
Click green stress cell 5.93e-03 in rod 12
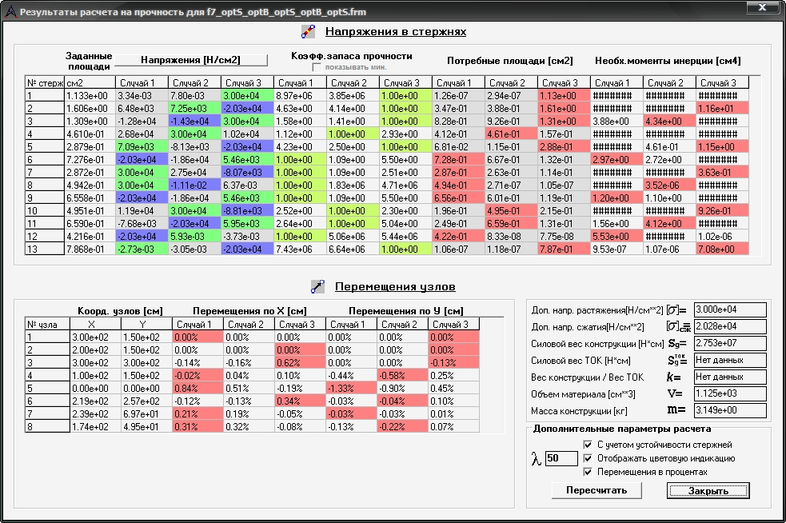[194, 236]
